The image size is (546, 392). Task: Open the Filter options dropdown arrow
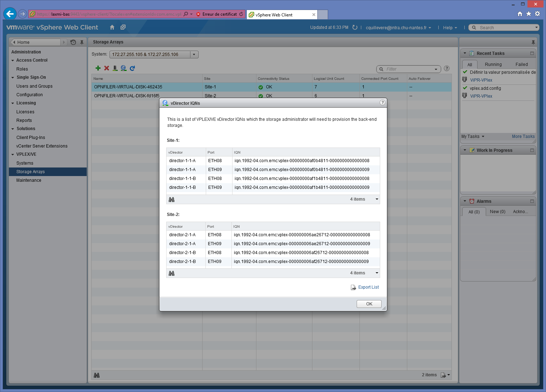point(436,69)
